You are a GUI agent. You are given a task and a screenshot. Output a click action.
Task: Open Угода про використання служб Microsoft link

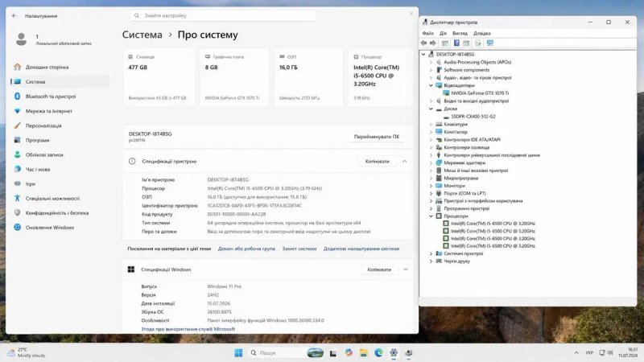[x=188, y=329]
